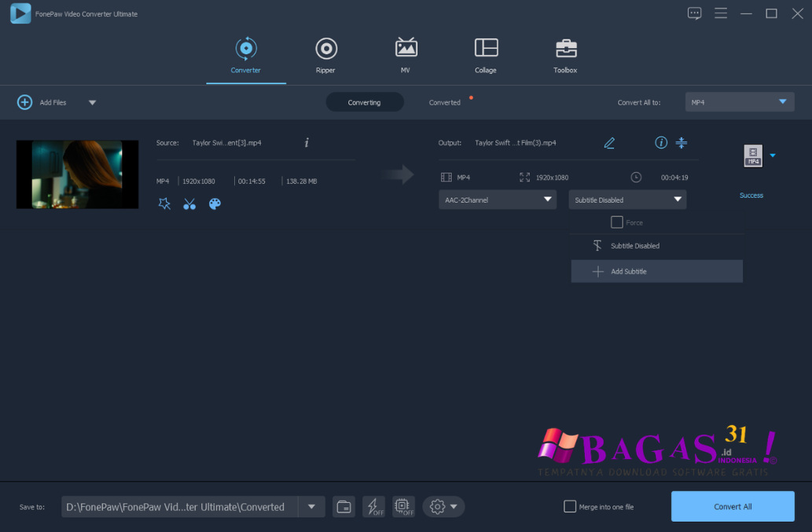The width and height of the screenshot is (812, 532).
Task: Toggle the lightning acceleration OFF icon
Action: point(374,507)
